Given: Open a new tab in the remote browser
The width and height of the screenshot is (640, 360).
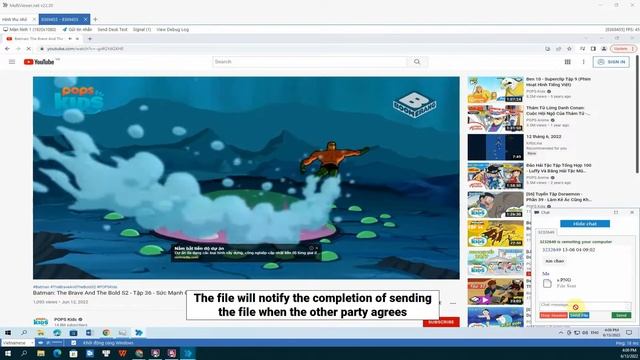Looking at the screenshot, I should pos(90,39).
